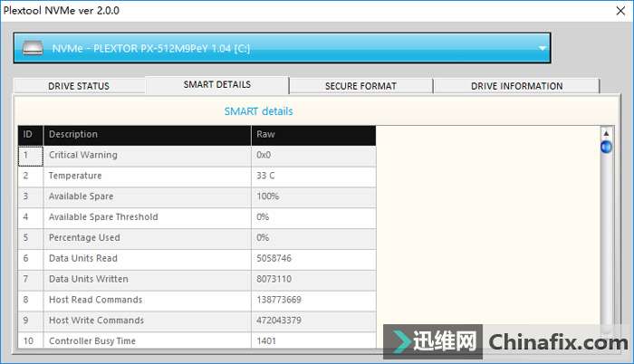Select the SMART DETAILS tab

pos(217,84)
